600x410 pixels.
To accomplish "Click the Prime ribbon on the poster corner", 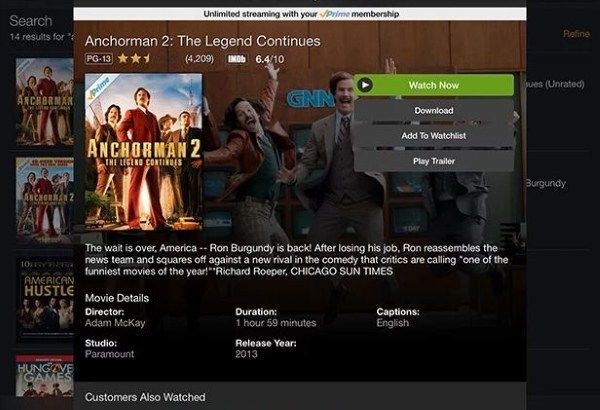I will click(99, 88).
